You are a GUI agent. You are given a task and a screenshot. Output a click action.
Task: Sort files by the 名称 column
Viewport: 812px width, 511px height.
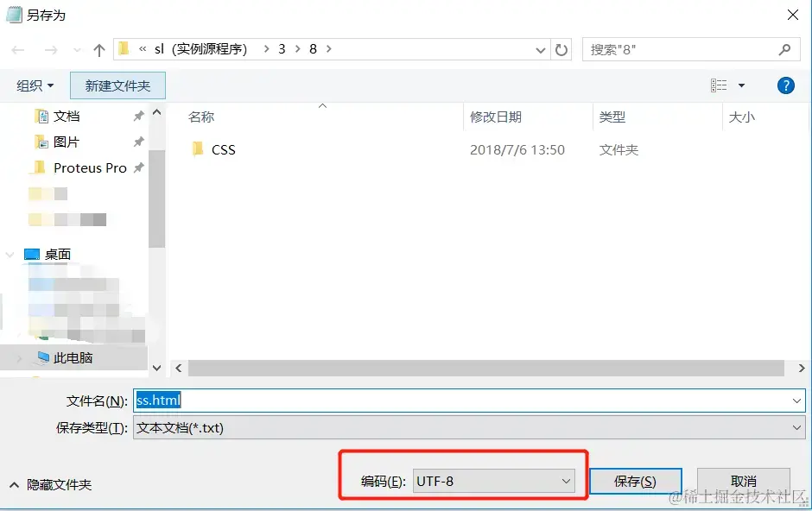coord(201,117)
